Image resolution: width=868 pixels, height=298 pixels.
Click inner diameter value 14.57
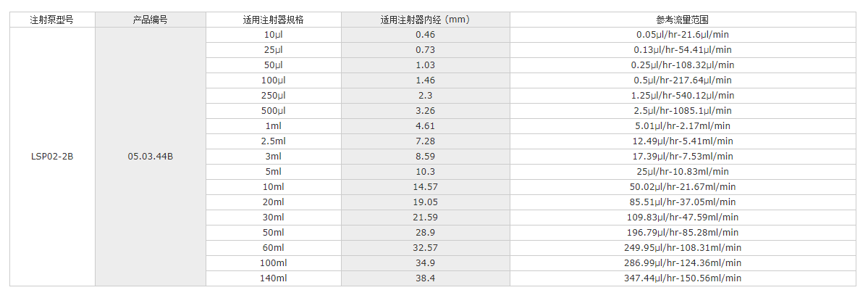pos(425,187)
